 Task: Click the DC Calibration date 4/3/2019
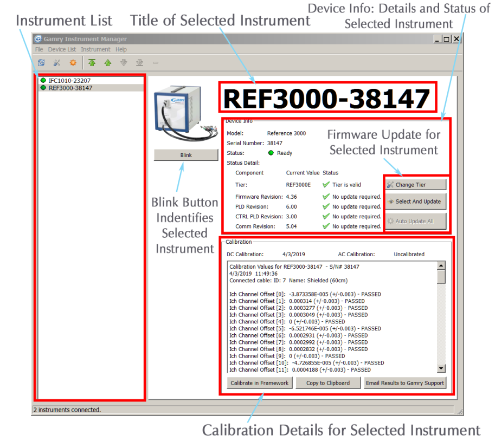(294, 254)
